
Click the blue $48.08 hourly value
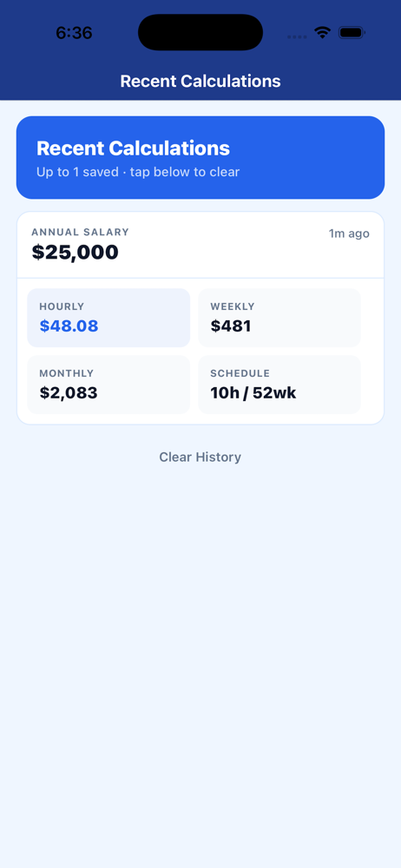pos(69,326)
